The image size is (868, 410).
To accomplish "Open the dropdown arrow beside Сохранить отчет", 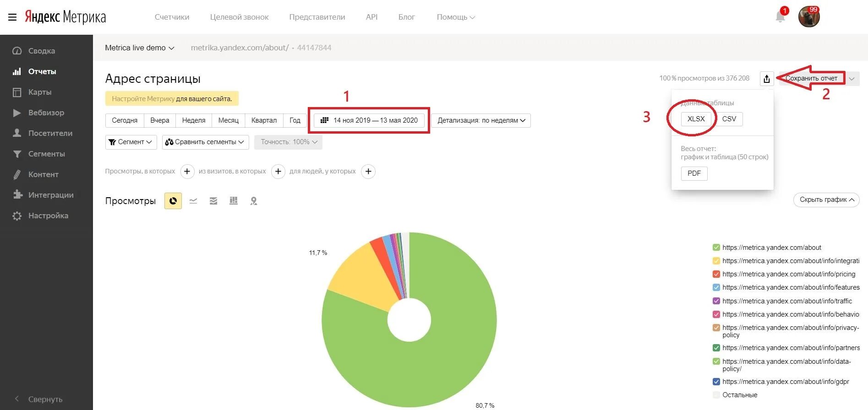I will [x=852, y=79].
